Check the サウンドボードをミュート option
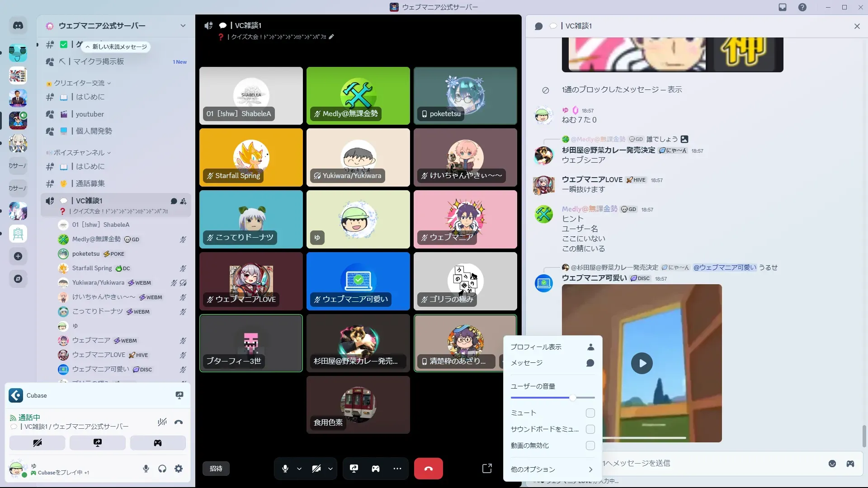 [590, 429]
